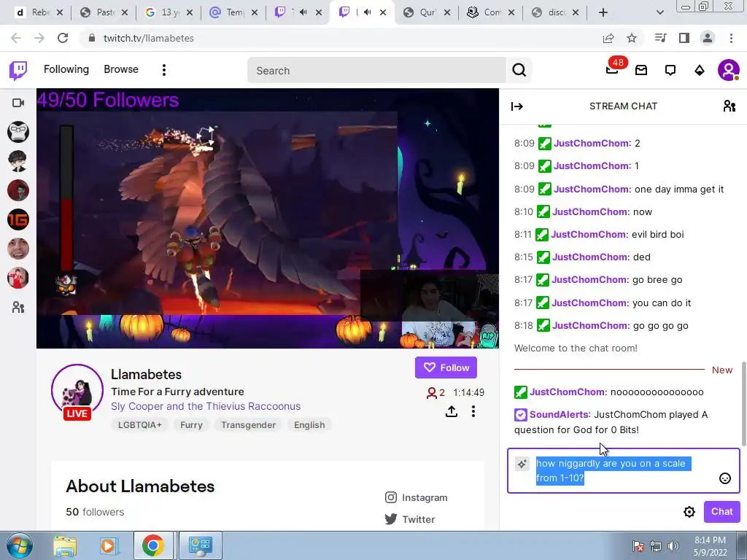Click the Get Bits diamond icon
The height and width of the screenshot is (560, 747).
[700, 71]
